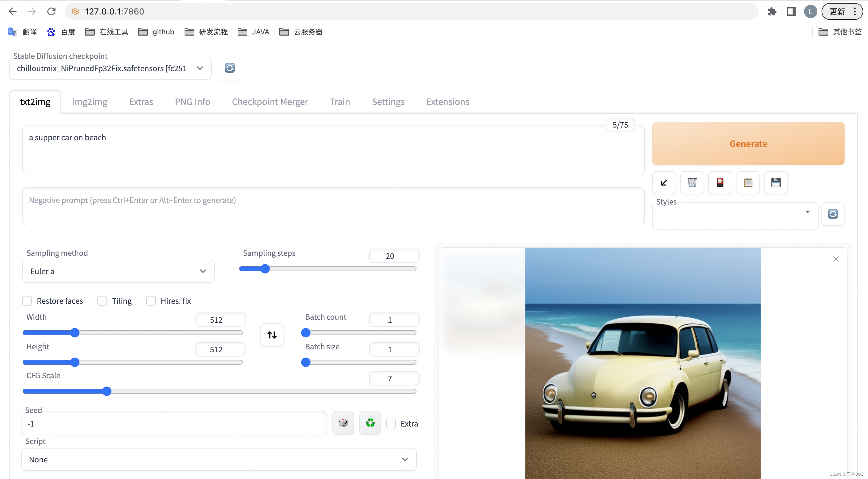Click the swap width and height arrows button
Viewport: 868px width, 479px height.
coord(272,335)
